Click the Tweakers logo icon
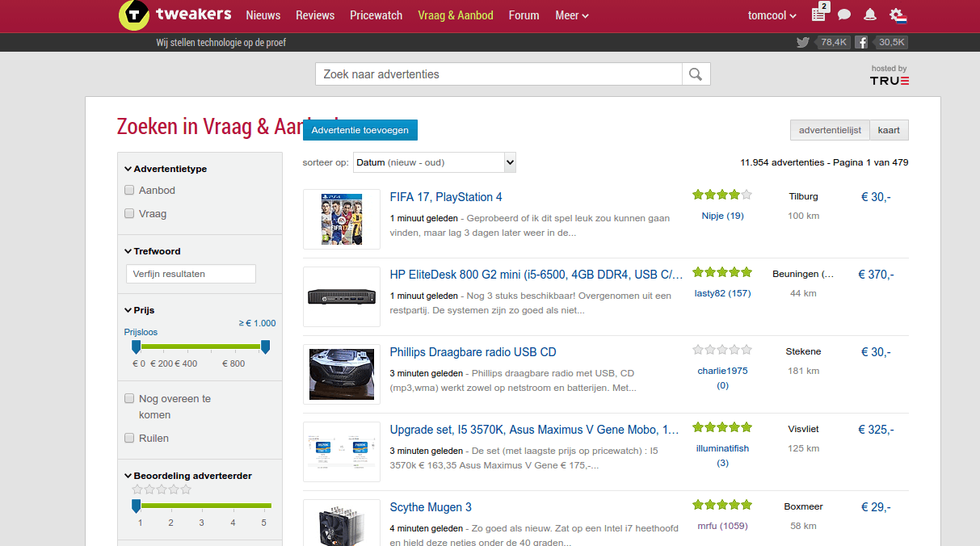 tap(134, 15)
